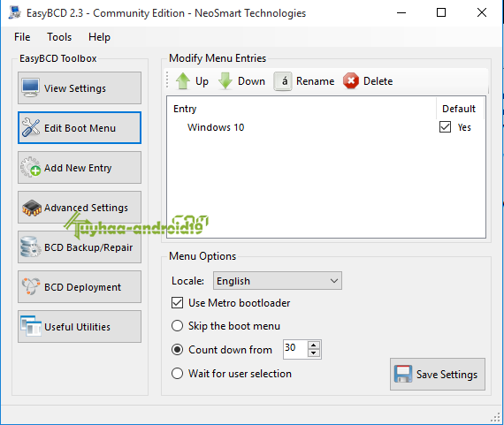Delete the selected boot entry
This screenshot has width=504, height=425.
click(x=368, y=81)
